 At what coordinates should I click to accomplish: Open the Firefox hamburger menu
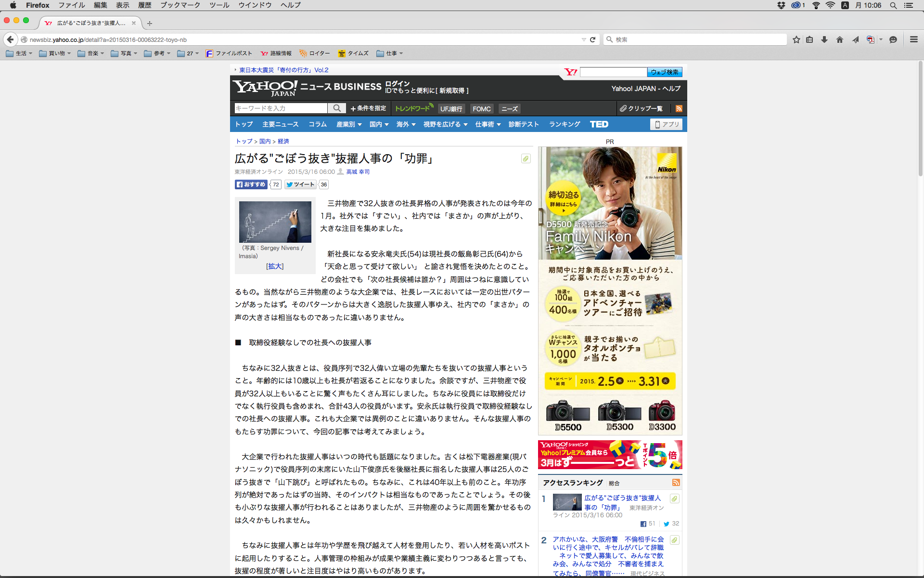click(914, 39)
